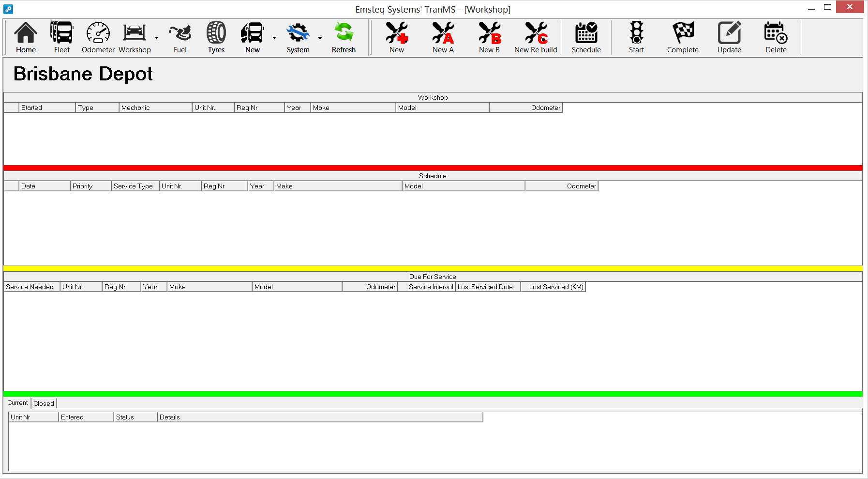Select the Current tab

tap(17, 403)
